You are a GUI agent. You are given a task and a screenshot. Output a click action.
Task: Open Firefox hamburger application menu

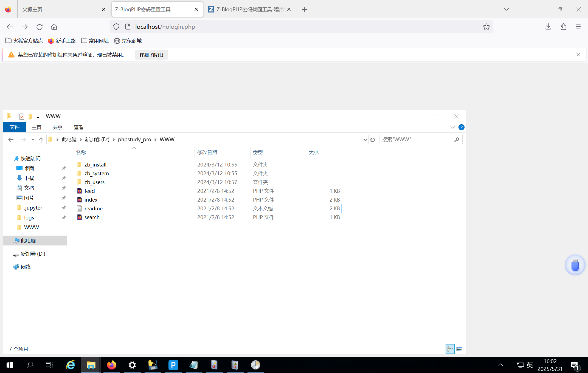pos(578,27)
